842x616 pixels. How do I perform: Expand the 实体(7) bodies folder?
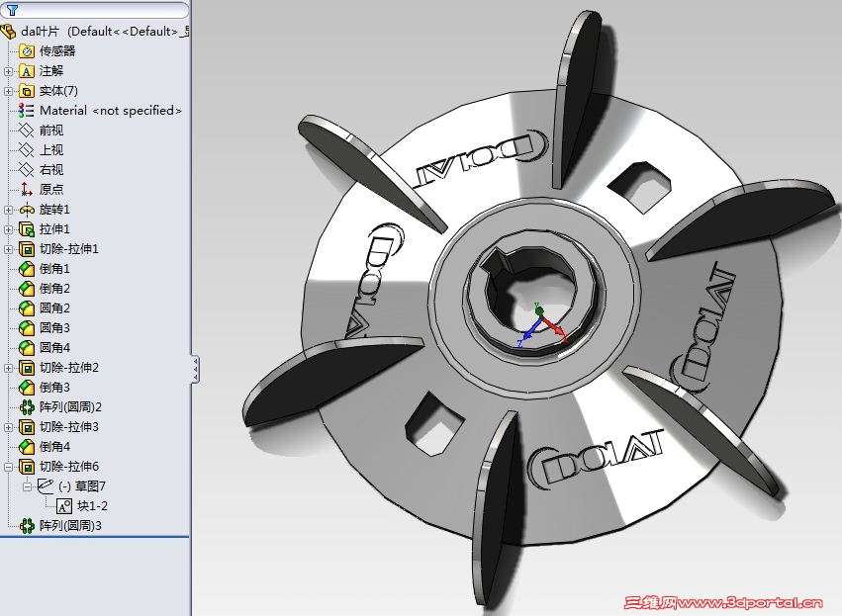pyautogui.click(x=8, y=91)
